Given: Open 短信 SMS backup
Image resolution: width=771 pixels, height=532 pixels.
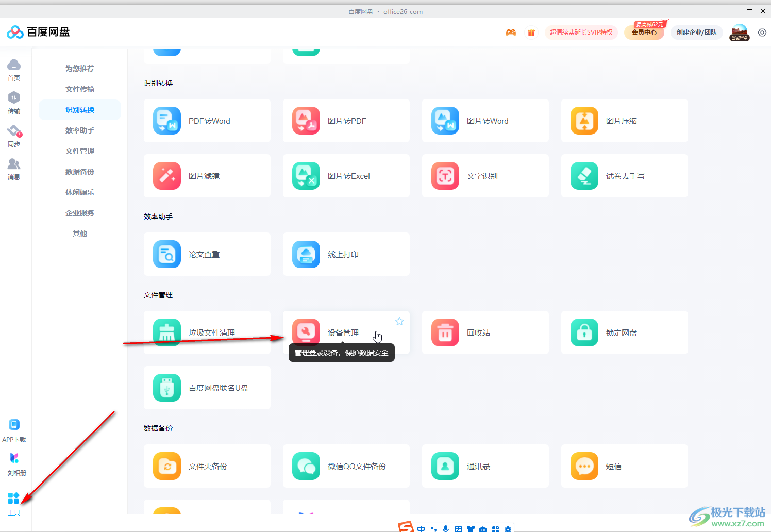Looking at the screenshot, I should coord(624,466).
